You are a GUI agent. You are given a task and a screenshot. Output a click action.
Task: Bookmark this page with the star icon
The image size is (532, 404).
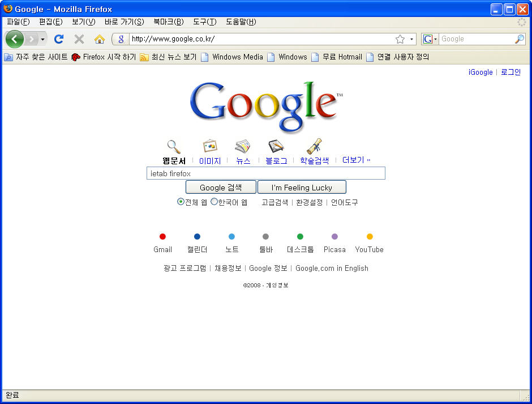400,39
